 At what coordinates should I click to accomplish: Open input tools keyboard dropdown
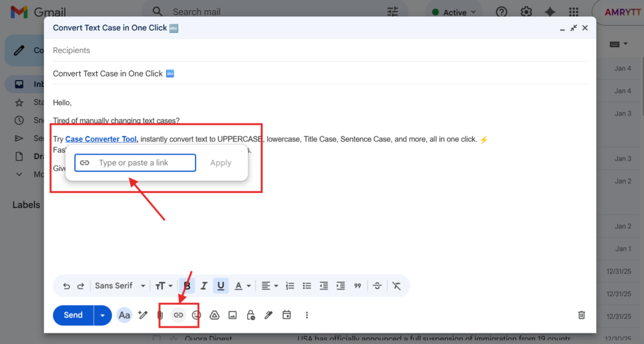619,44
